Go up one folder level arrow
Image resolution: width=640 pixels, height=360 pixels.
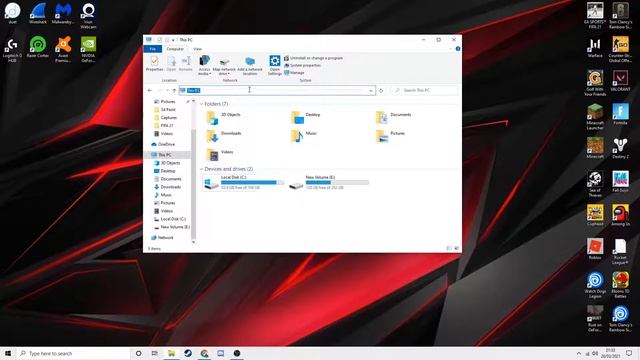tap(174, 90)
